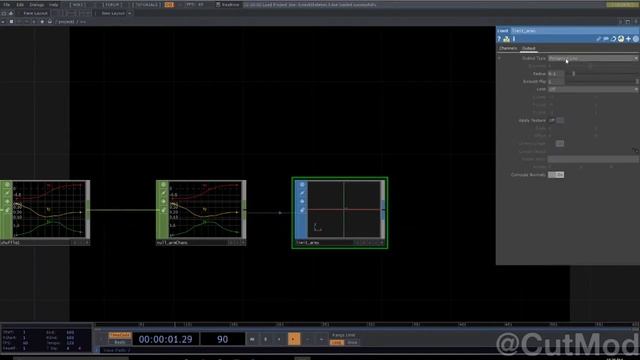Click the comment icon in parameter header
Viewport: 640px width, 360px height.
(606, 39)
